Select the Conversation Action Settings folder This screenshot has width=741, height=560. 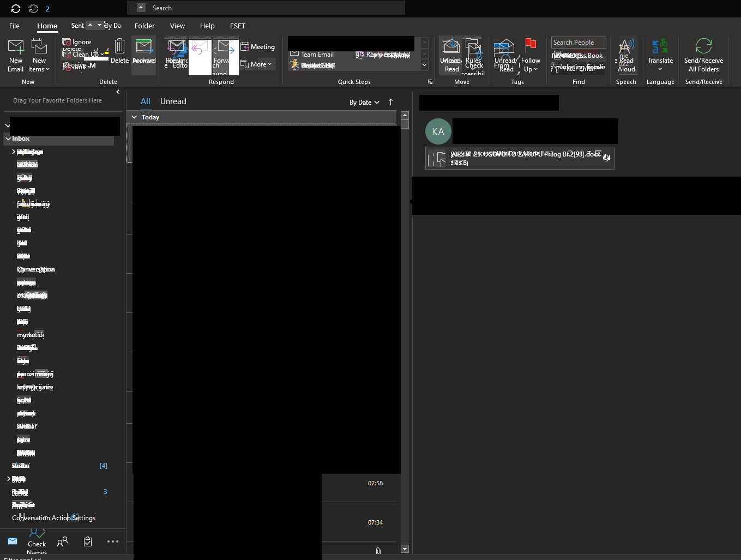[53, 518]
